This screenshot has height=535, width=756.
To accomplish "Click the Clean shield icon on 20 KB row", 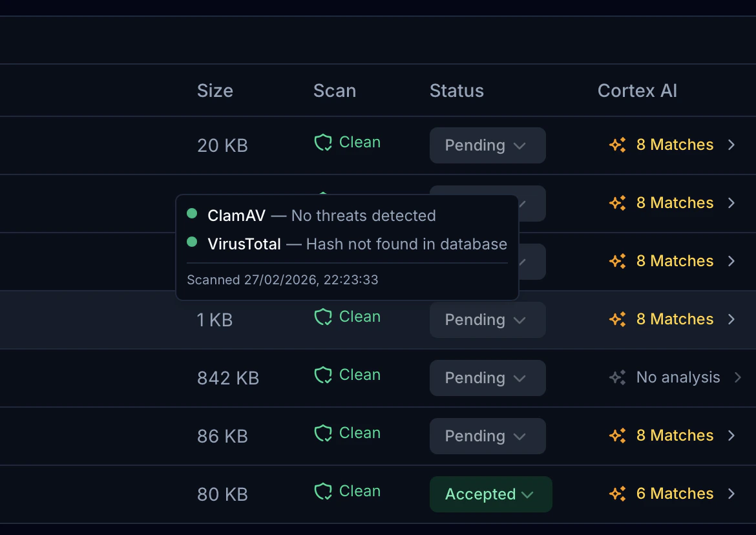I will (x=323, y=142).
